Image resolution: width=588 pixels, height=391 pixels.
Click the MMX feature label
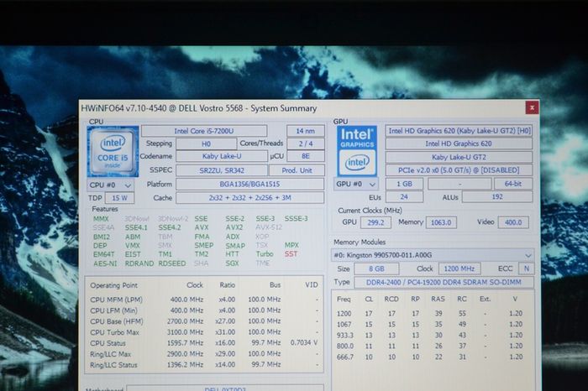[101, 219]
